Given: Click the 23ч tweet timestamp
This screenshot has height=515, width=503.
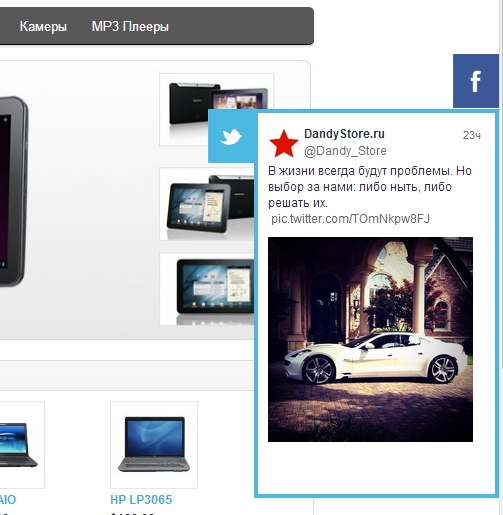Looking at the screenshot, I should click(x=472, y=135).
